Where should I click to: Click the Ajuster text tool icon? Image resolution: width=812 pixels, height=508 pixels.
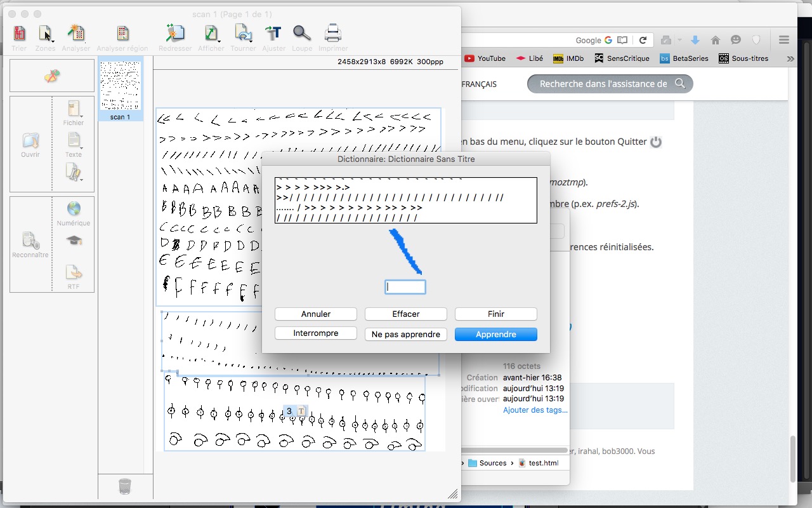point(273,34)
